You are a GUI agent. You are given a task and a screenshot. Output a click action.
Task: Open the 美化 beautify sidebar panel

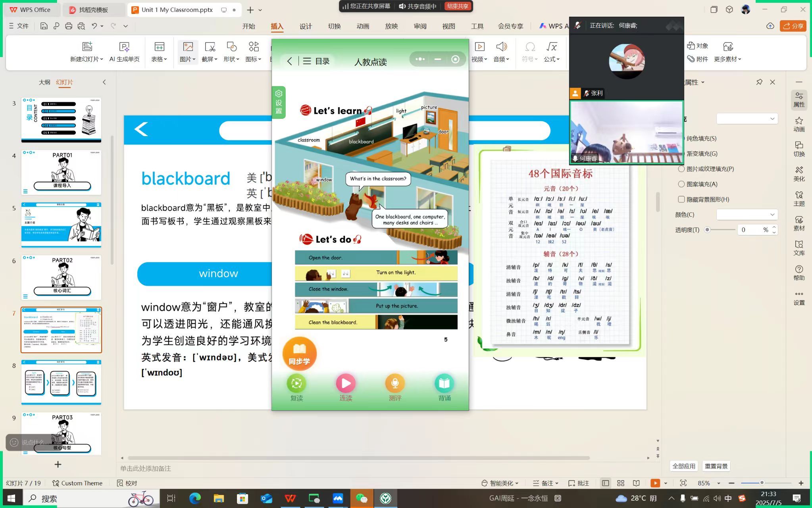pyautogui.click(x=799, y=174)
